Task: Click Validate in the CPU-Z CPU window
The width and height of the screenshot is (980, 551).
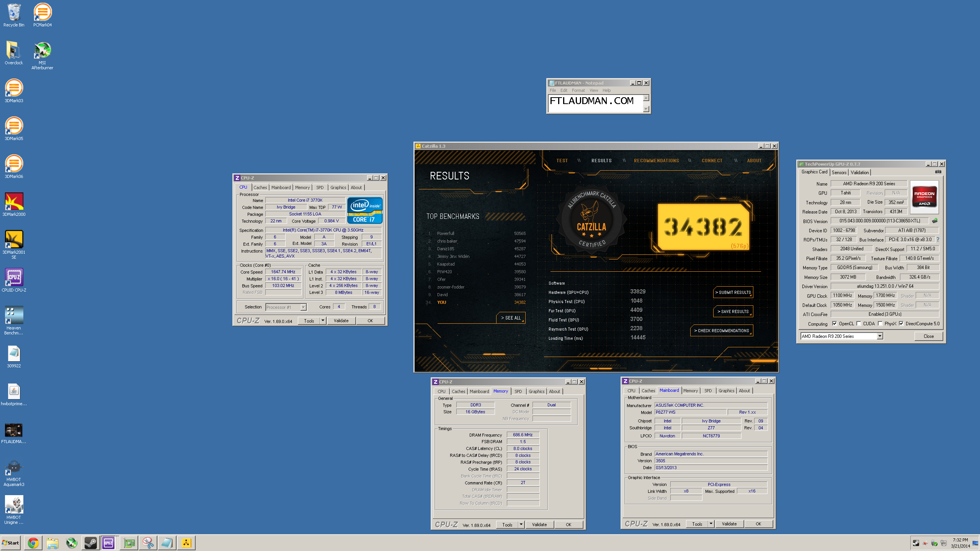Action: [341, 321]
